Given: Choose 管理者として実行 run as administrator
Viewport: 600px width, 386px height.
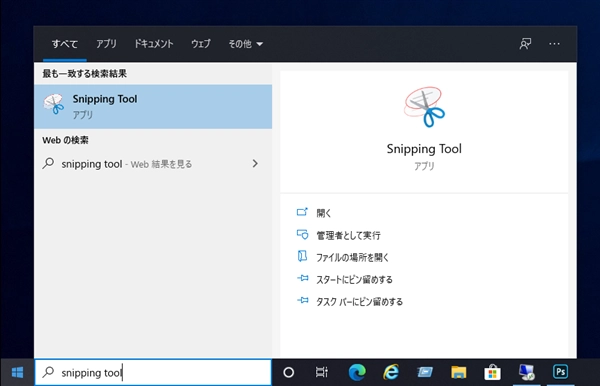Looking at the screenshot, I should click(348, 235).
